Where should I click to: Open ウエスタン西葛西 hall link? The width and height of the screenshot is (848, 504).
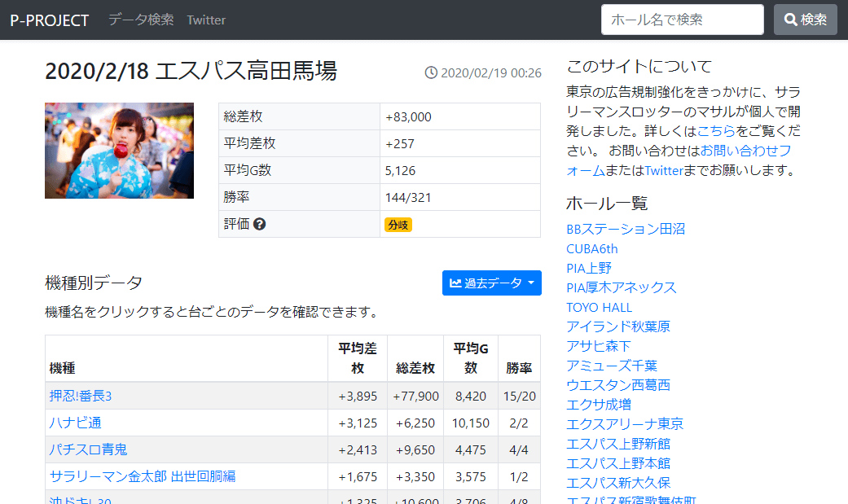pyautogui.click(x=618, y=385)
